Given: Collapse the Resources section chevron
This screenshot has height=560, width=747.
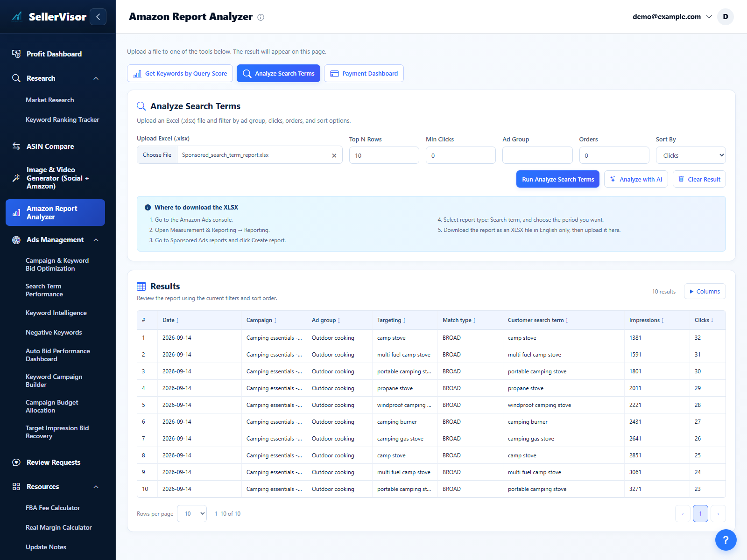Looking at the screenshot, I should (x=96, y=487).
